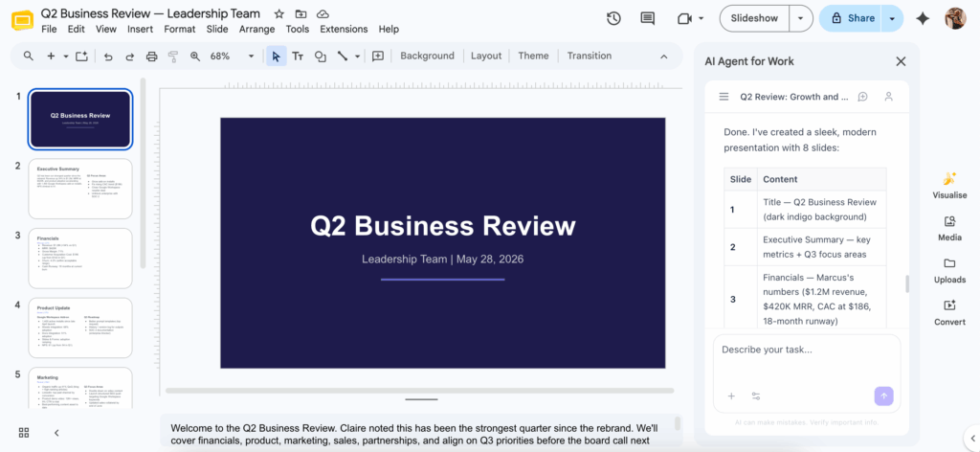Select the Executive Summary slide thumbnail

coord(80,189)
